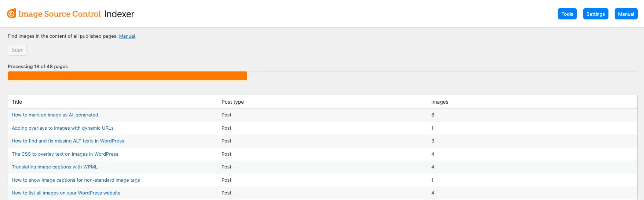Viewport: 644px width, 200px height.
Task: Click the Image Source Control logo icon
Action: coord(11,14)
